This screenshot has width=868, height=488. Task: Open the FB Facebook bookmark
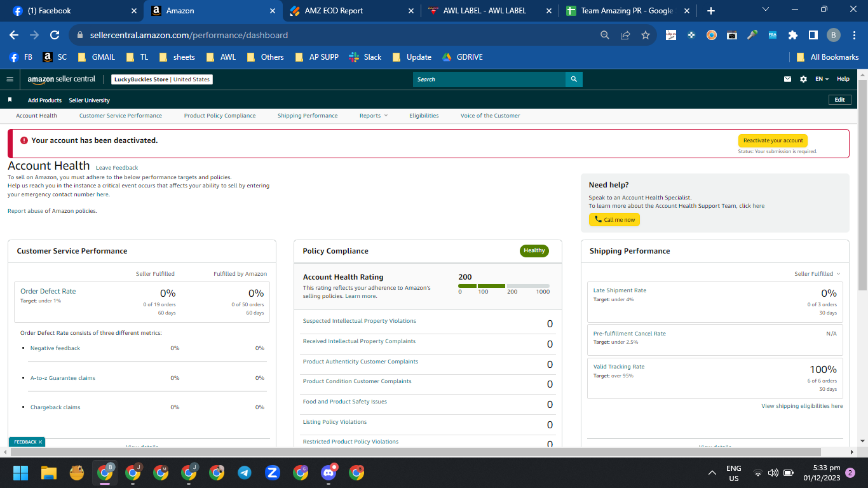(21, 57)
